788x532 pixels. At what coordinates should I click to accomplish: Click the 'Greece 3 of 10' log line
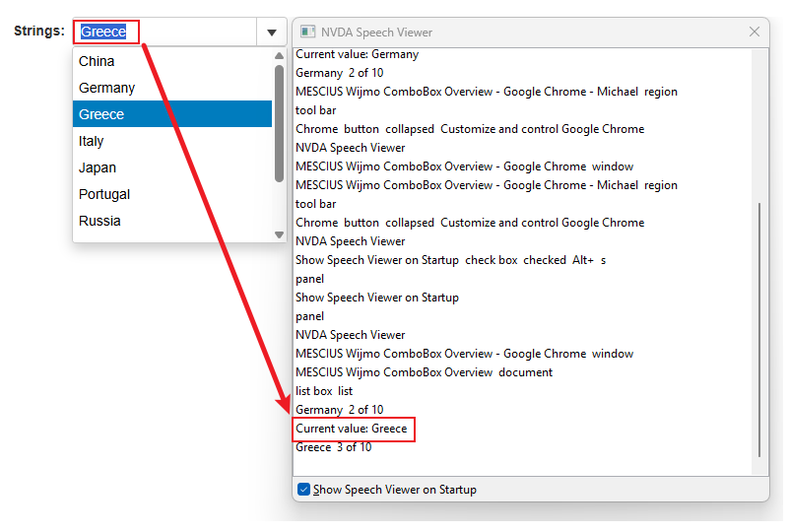click(x=334, y=447)
